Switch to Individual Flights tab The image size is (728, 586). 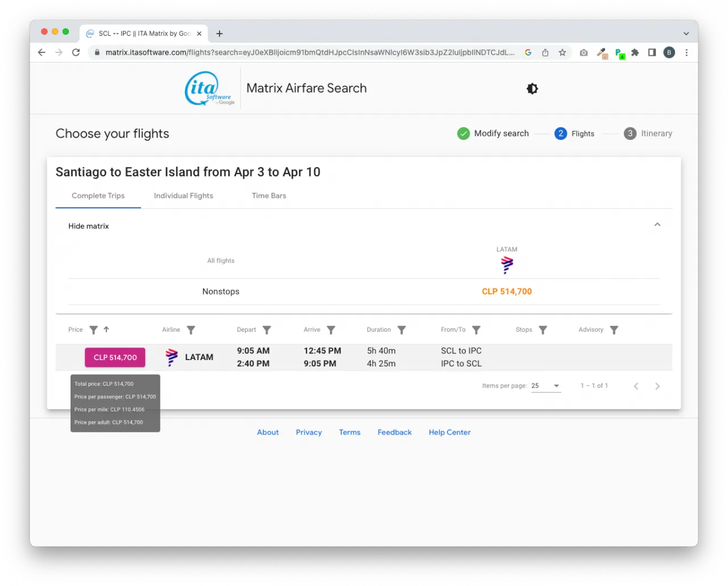(x=183, y=196)
